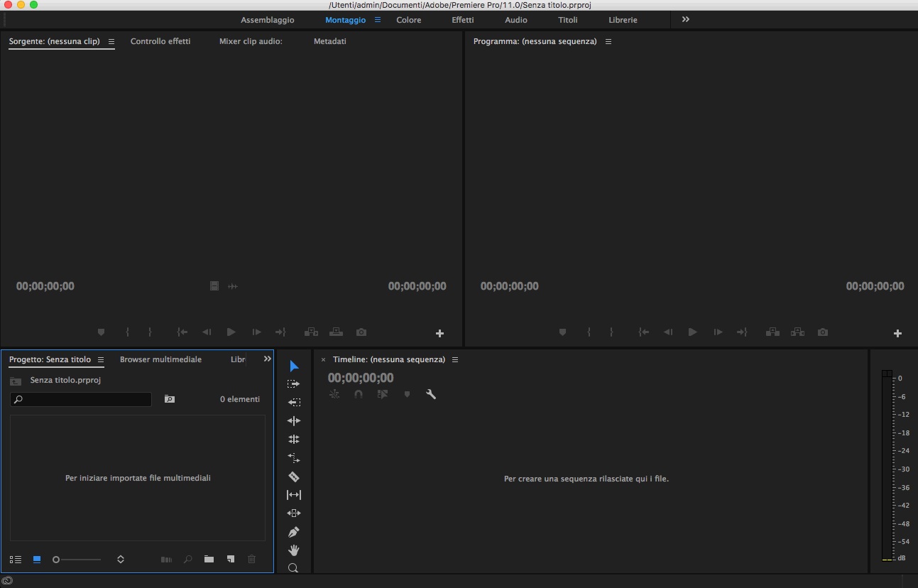Mark Out point in Source monitor
Screen dimensions: 918x588
[150, 332]
